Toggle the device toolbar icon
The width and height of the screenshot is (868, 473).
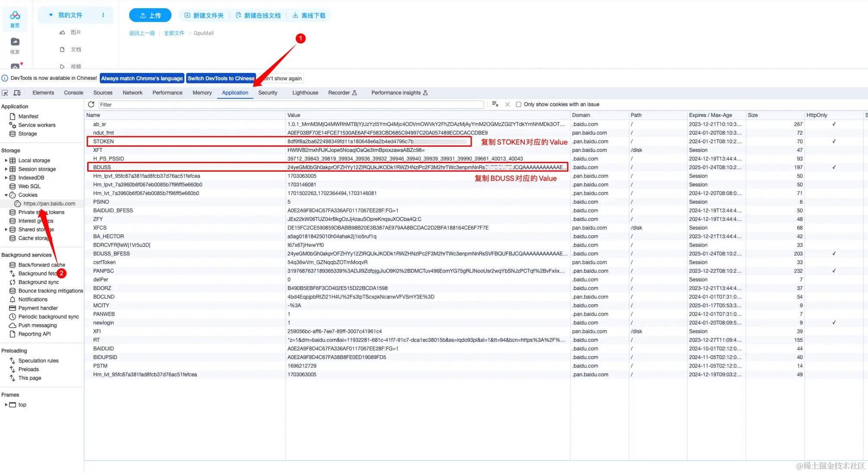click(x=17, y=93)
